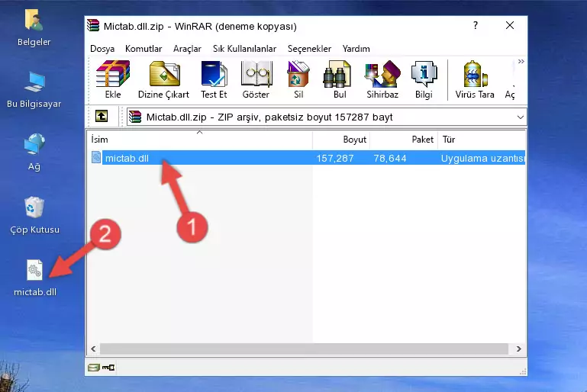Click the Dizine Çıkart extract icon

[163, 79]
